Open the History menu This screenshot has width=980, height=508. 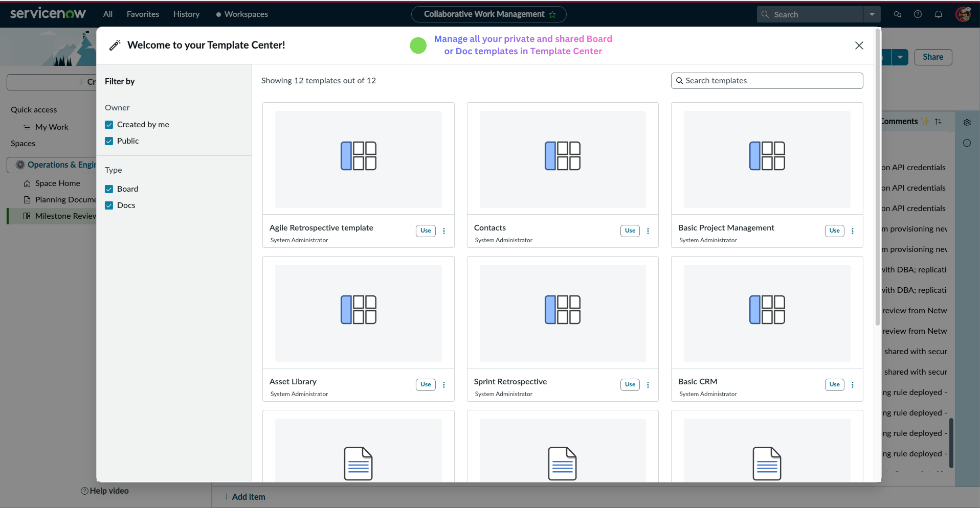[186, 14]
